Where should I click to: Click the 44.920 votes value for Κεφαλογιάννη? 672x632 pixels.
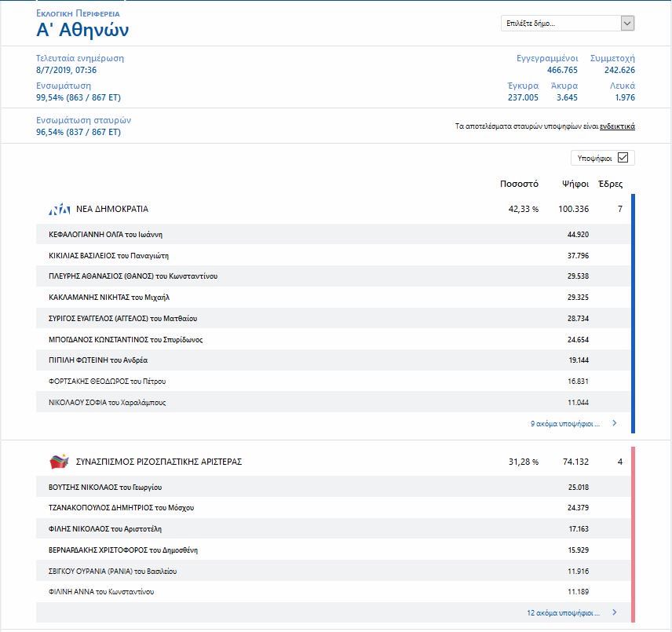coord(578,235)
